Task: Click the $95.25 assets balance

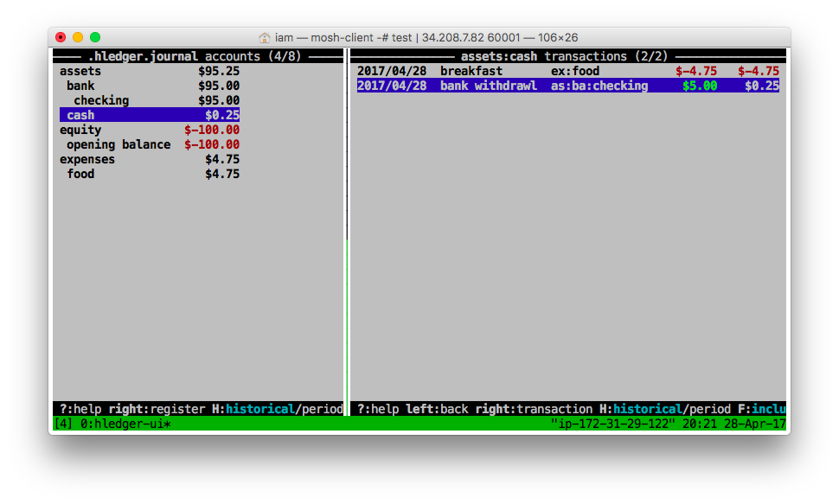Action: [219, 71]
